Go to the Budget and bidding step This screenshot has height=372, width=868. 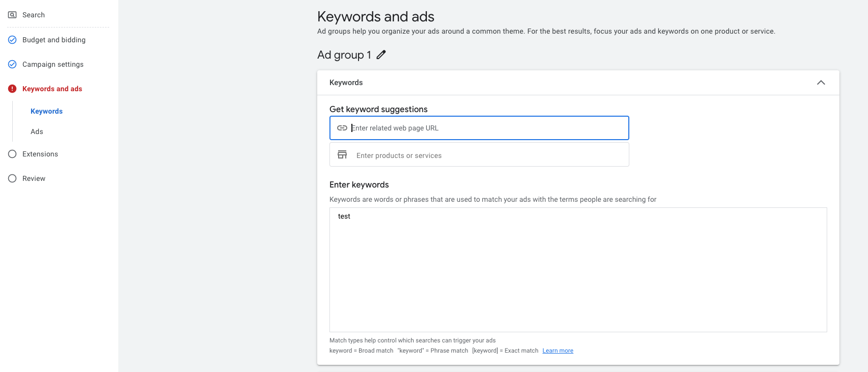[54, 40]
